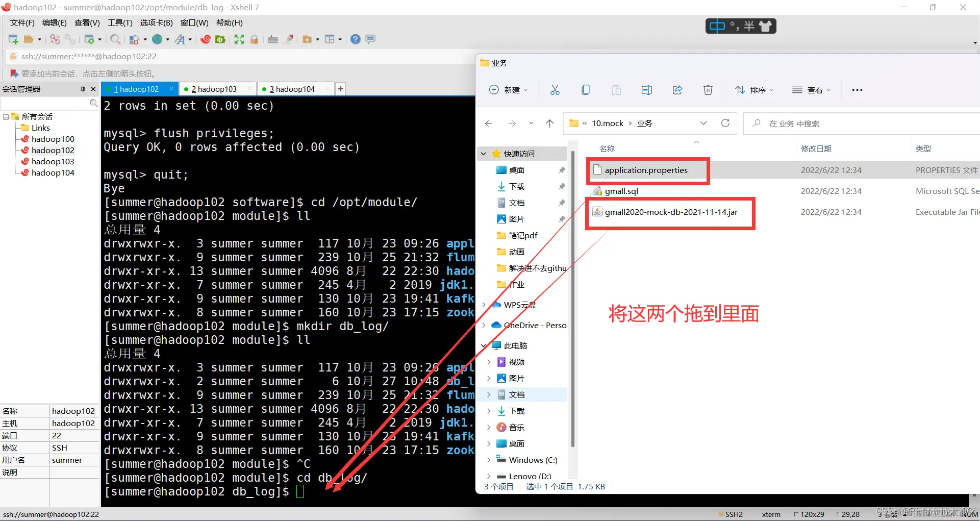Open the 排序 sort dropdown
This screenshot has height=521, width=980.
coord(754,90)
